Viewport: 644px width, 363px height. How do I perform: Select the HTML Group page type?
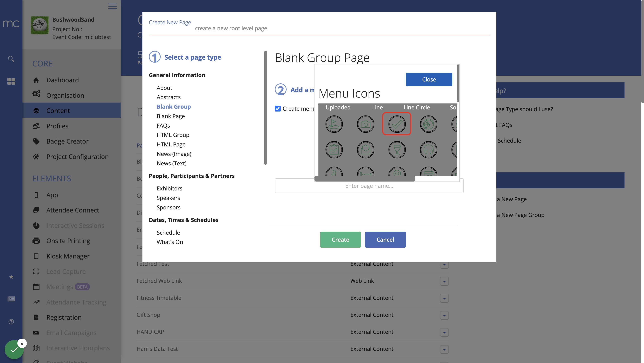[173, 135]
